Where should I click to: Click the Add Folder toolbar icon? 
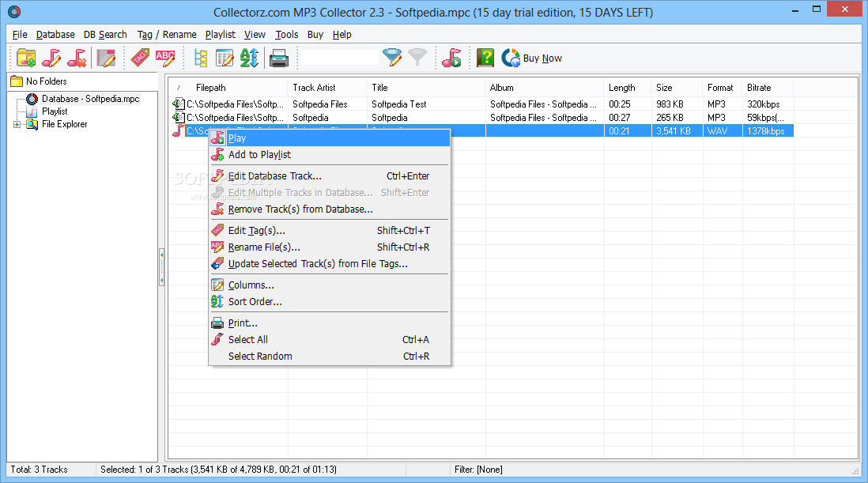26,58
